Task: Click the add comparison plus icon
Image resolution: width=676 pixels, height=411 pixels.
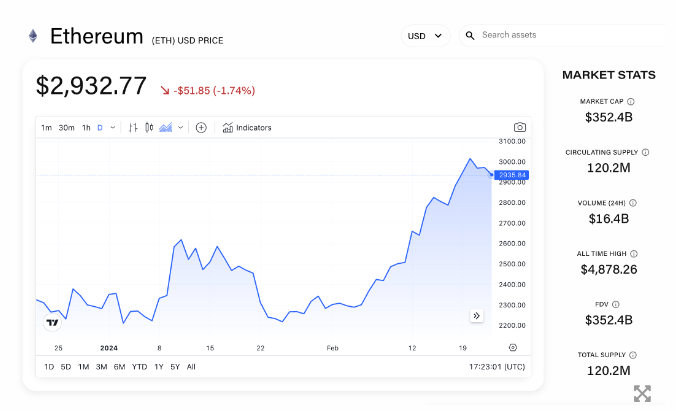Action: coord(201,128)
